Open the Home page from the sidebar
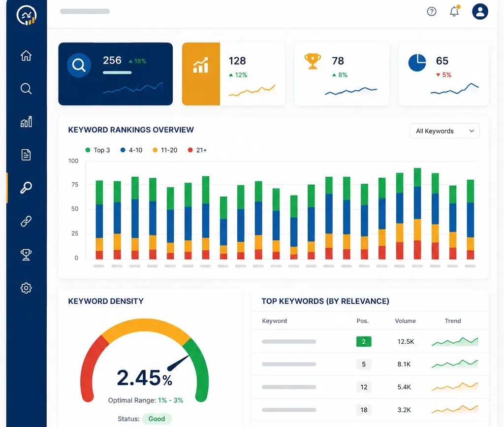 coord(26,55)
